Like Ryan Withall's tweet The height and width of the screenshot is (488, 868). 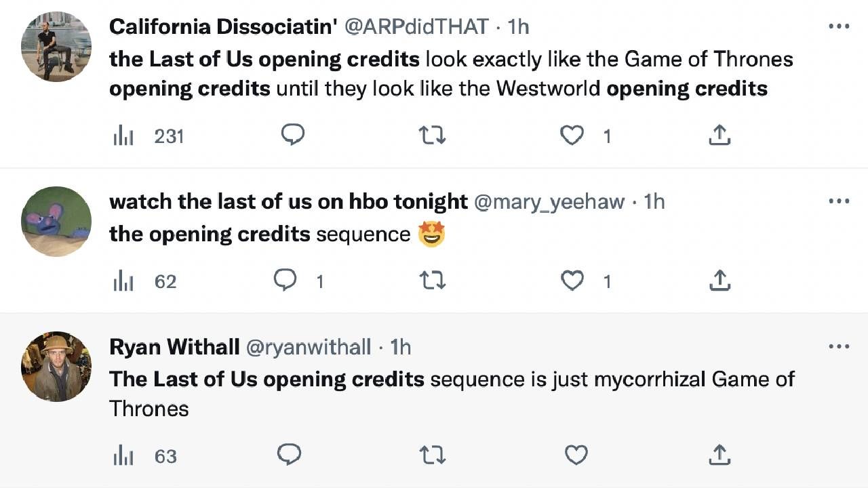576,455
